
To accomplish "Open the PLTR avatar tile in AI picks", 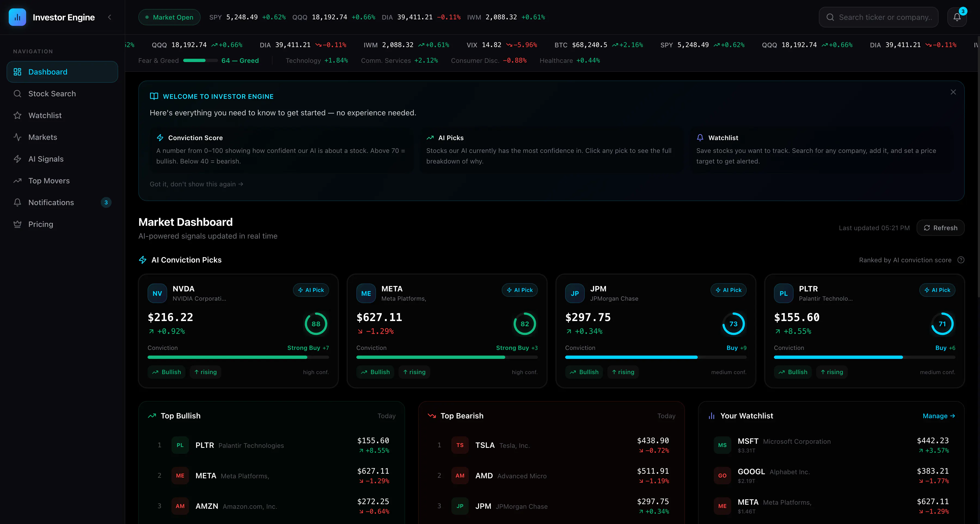I will (x=784, y=294).
